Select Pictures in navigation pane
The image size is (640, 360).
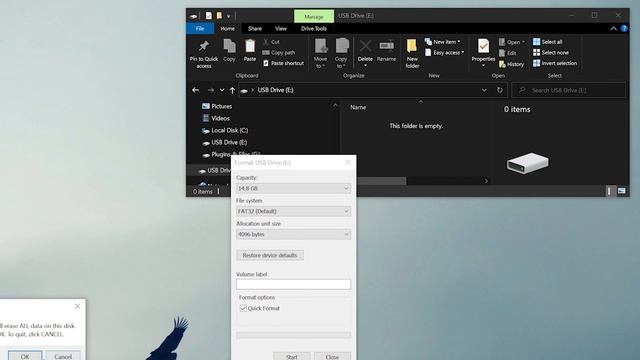217,106
